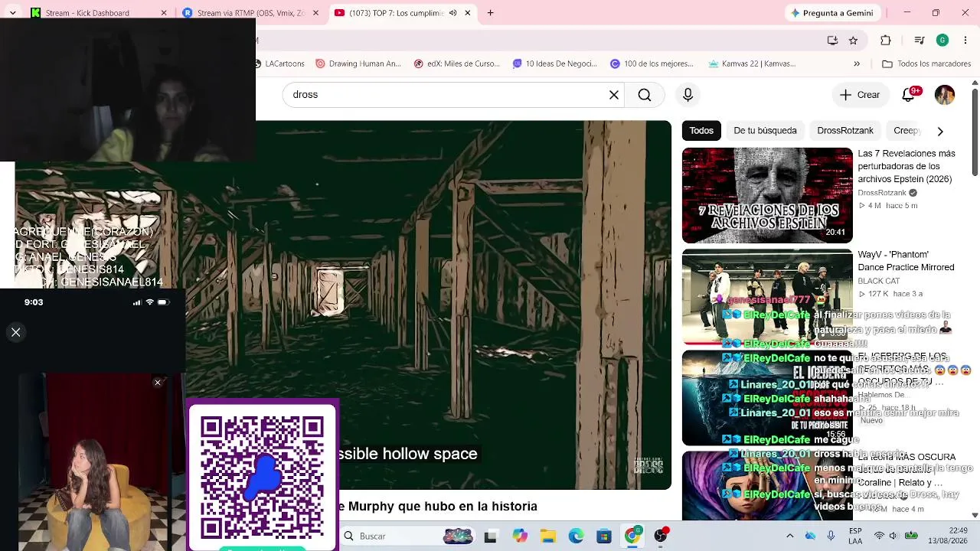Open the Chrome extensions menu
Viewport: 980px width, 551px height.
[x=886, y=41]
